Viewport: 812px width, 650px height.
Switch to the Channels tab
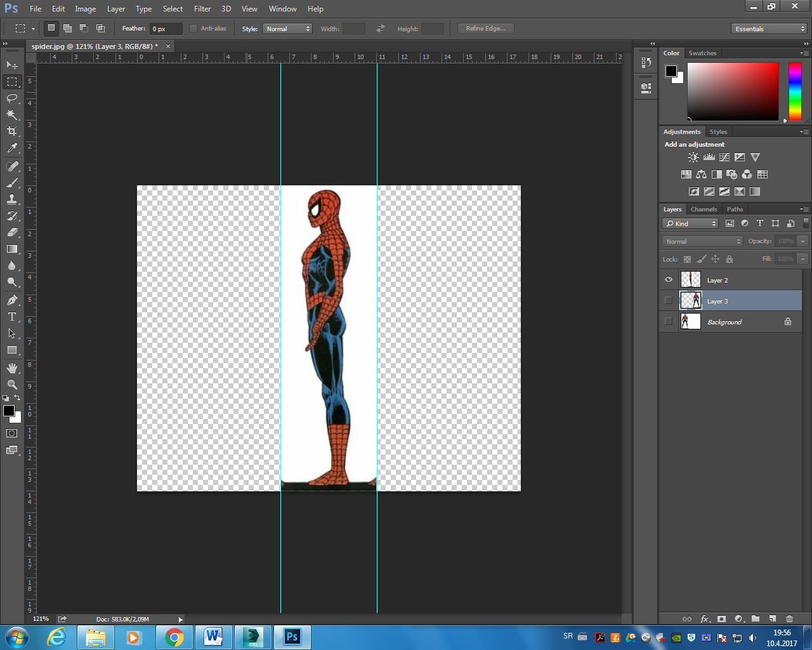pyautogui.click(x=704, y=209)
